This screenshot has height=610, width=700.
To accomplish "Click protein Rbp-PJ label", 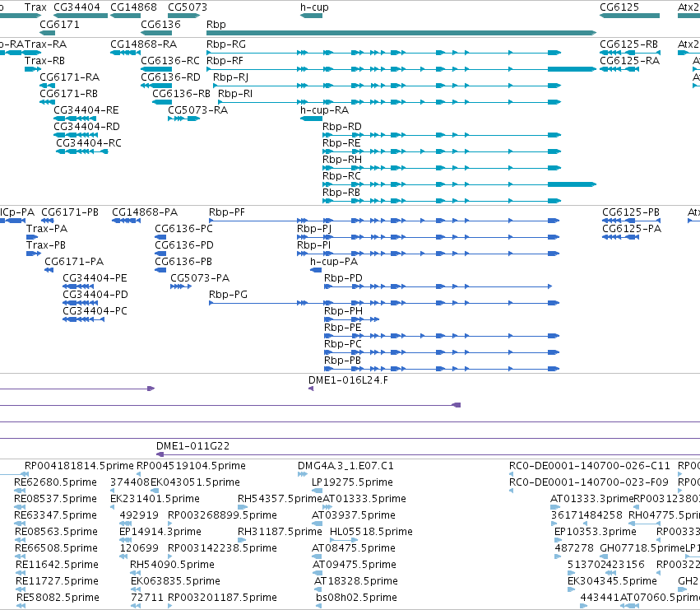I will [x=314, y=229].
